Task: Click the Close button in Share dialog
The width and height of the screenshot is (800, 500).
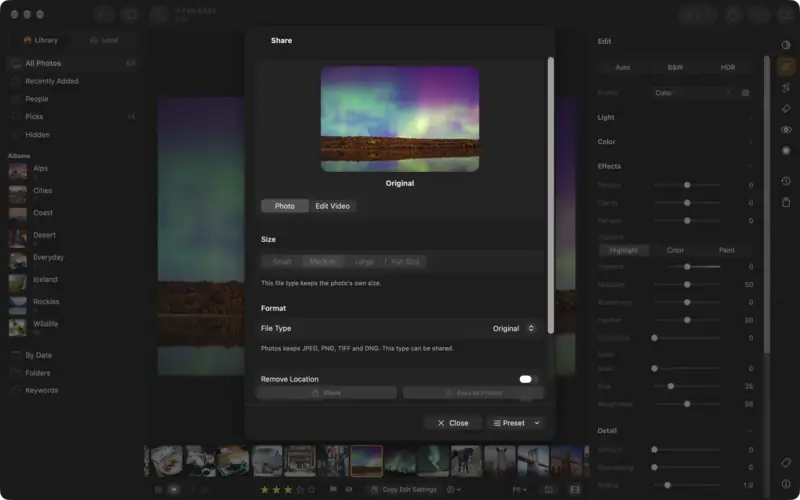Action: pyautogui.click(x=453, y=423)
